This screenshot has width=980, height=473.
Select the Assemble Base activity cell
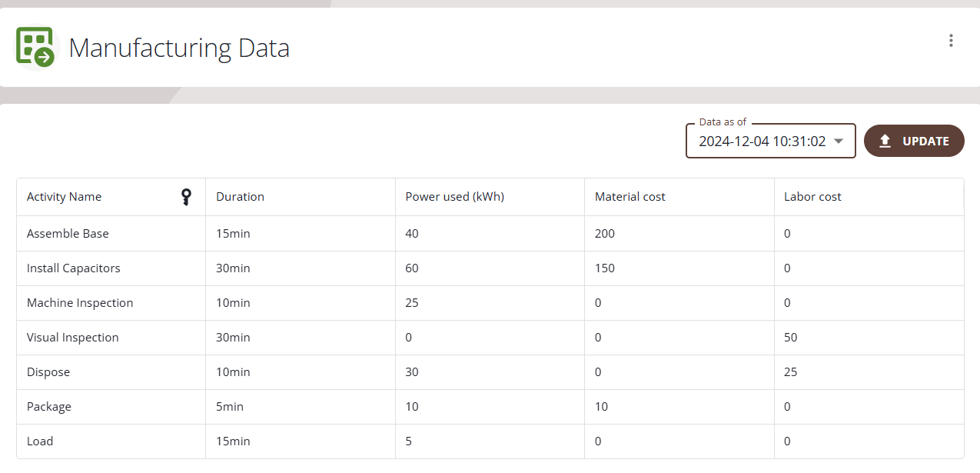pyautogui.click(x=68, y=234)
